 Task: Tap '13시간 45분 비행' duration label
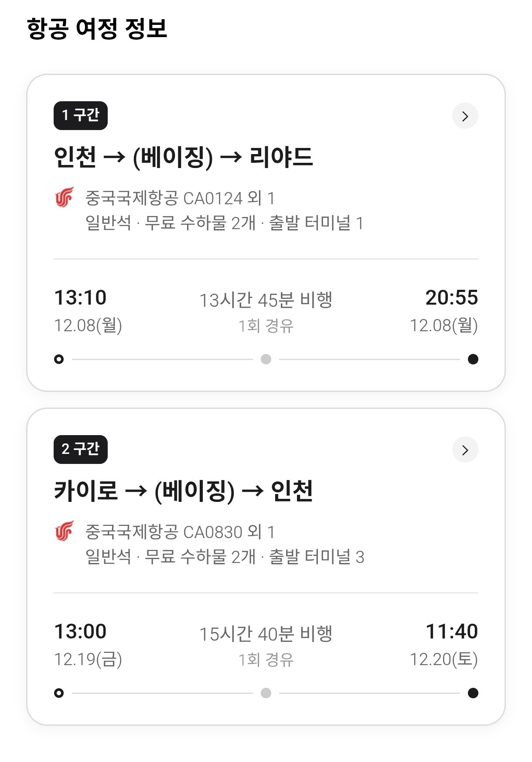pos(266,300)
